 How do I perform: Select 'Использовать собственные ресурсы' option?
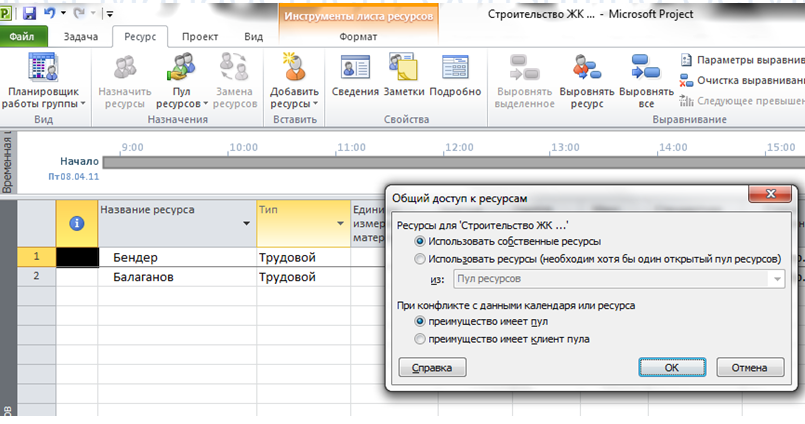(508, 241)
